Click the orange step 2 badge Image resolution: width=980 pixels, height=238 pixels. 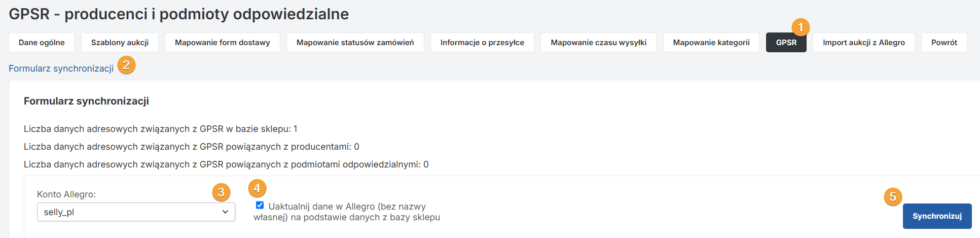126,65
